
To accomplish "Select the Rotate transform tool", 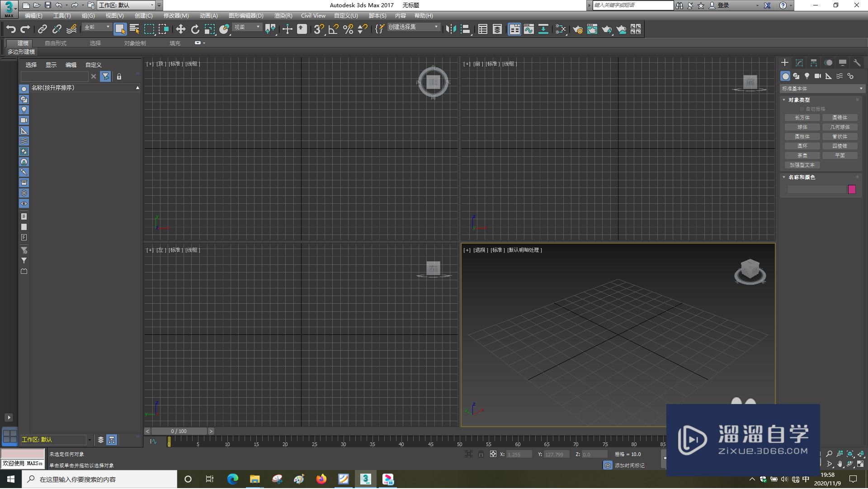I will (x=195, y=29).
